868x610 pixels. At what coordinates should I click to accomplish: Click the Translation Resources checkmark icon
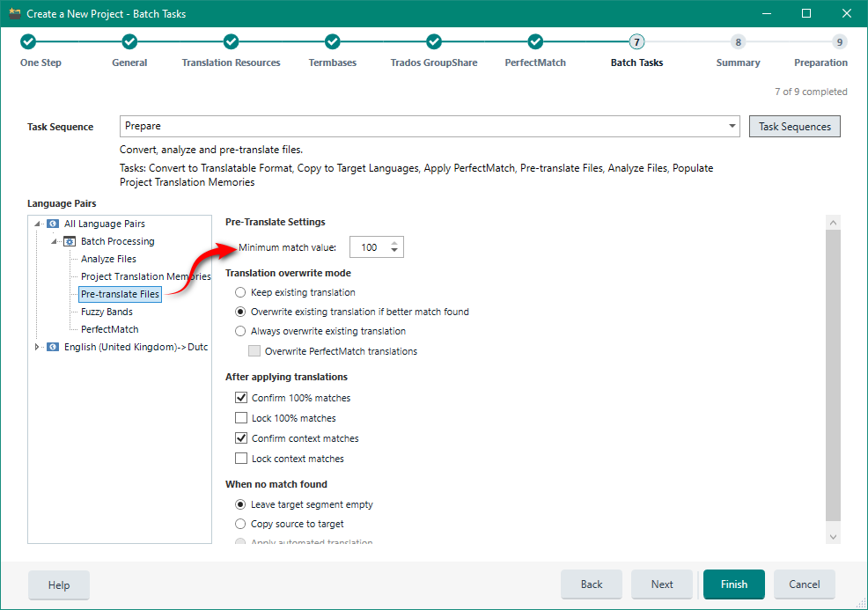pyautogui.click(x=230, y=41)
